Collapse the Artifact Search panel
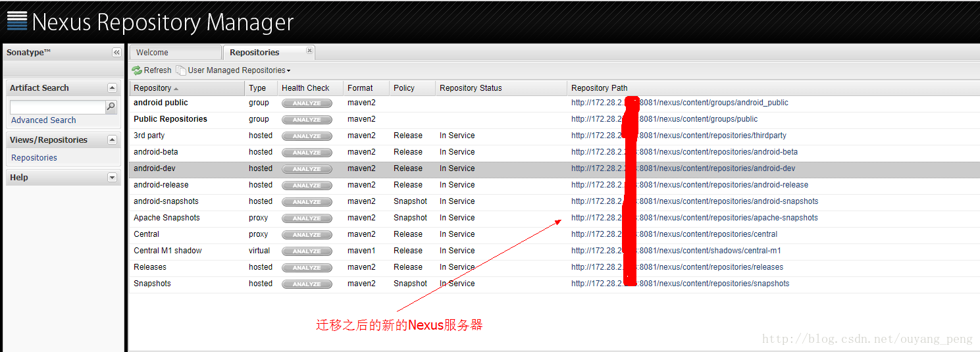 point(112,88)
